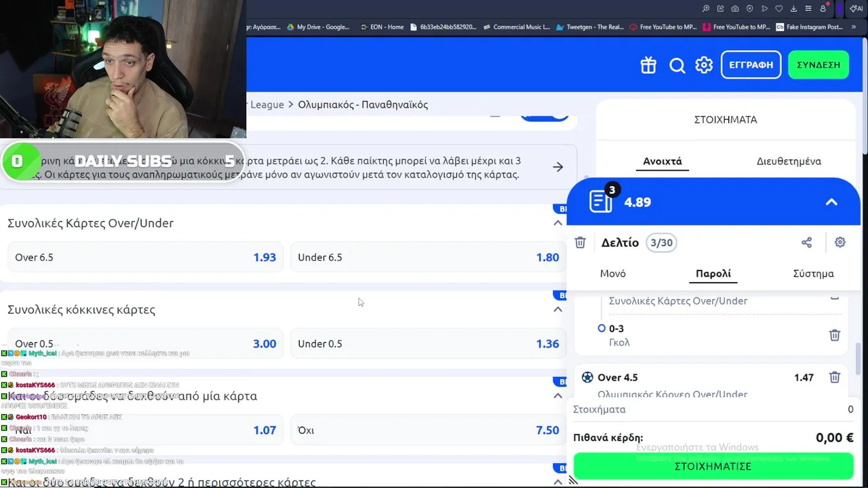Select the Ναι option at odds 1.07
This screenshot has width=868, height=488.
pos(146,430)
